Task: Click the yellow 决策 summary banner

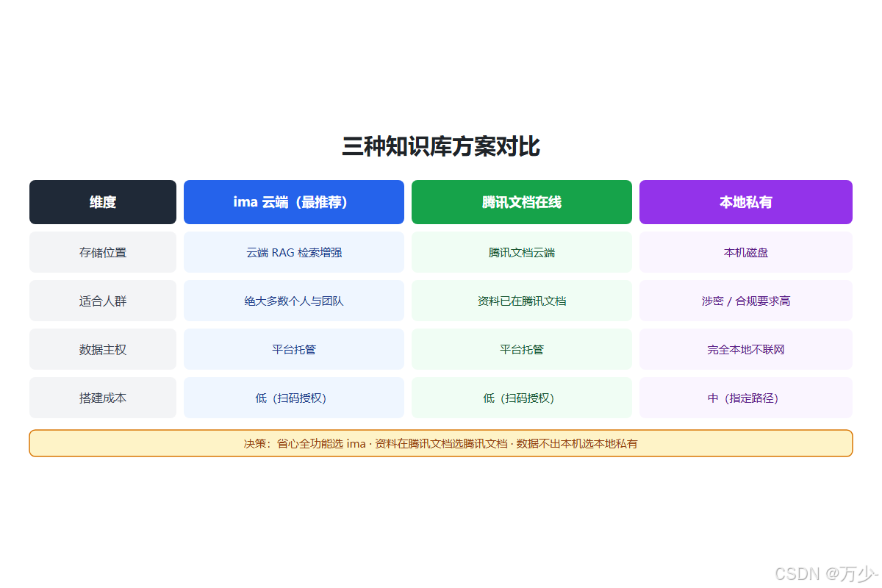Action: pyautogui.click(x=441, y=443)
